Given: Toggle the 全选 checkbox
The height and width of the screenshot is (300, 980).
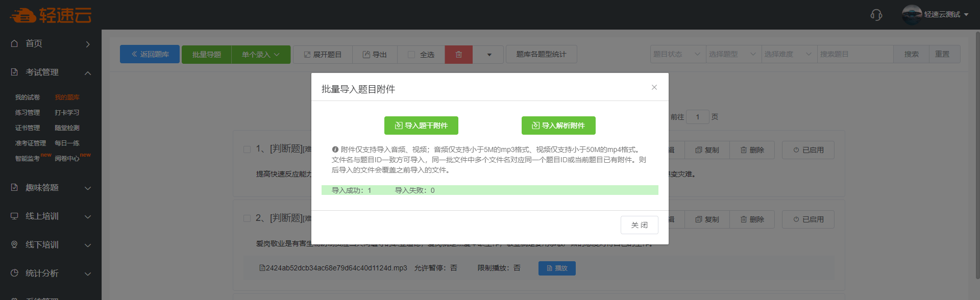Looking at the screenshot, I should click(x=411, y=55).
